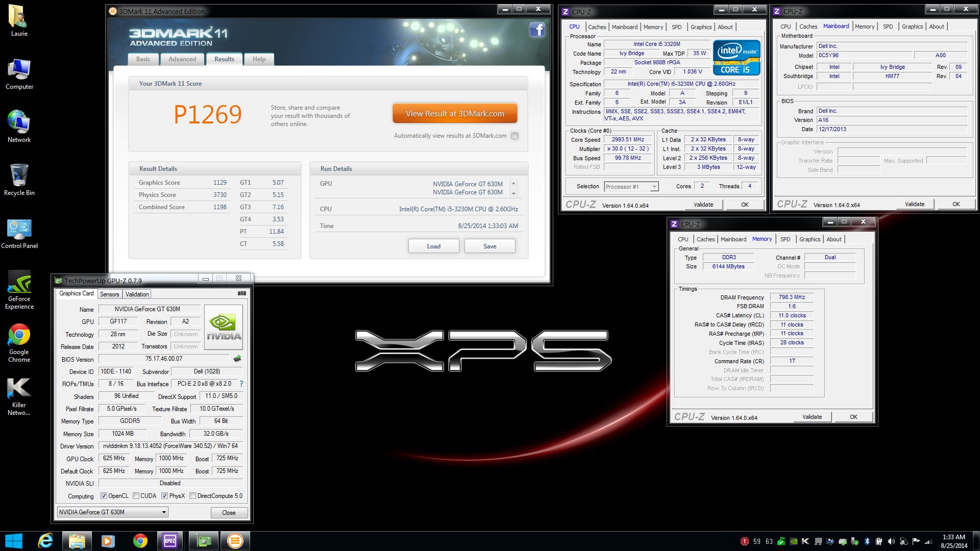This screenshot has height=551, width=980.
Task: Open Graphics tab in CPU-Z mainboard window
Action: (912, 27)
